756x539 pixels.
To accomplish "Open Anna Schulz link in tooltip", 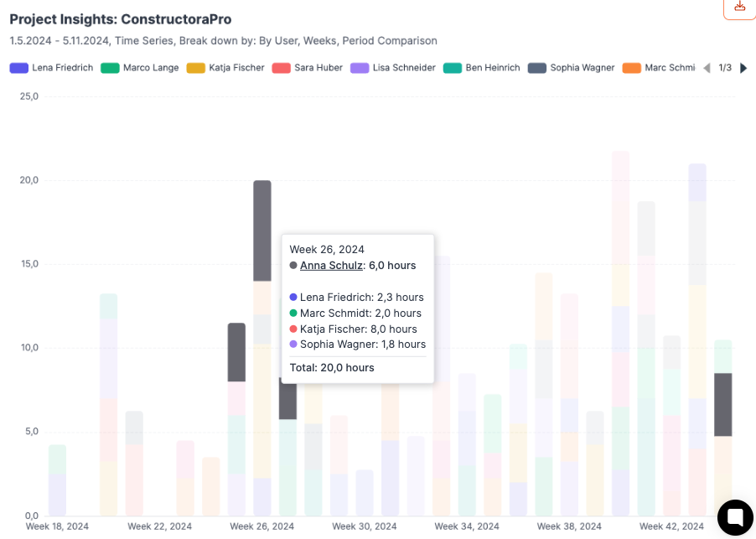I will point(331,266).
